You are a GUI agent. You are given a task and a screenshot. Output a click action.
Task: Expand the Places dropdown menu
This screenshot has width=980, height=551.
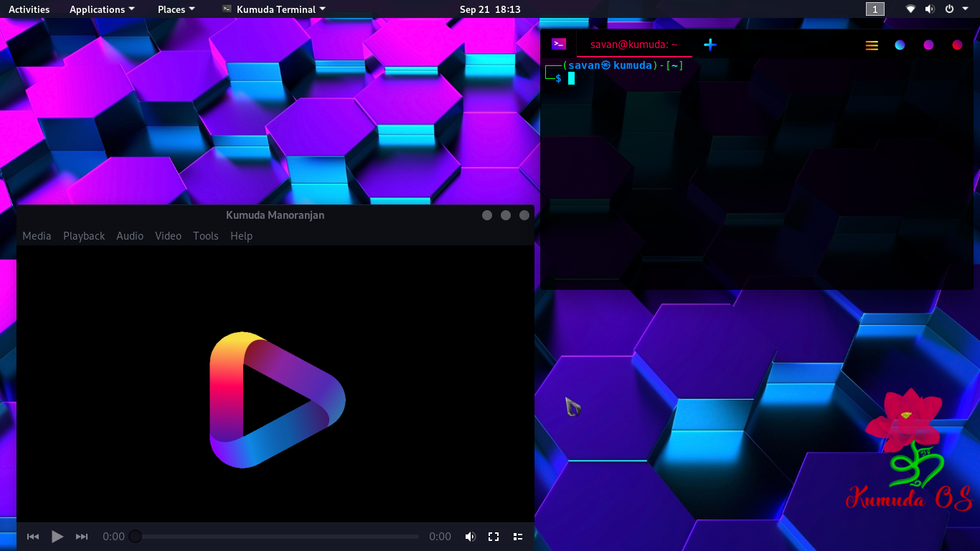[x=176, y=9]
